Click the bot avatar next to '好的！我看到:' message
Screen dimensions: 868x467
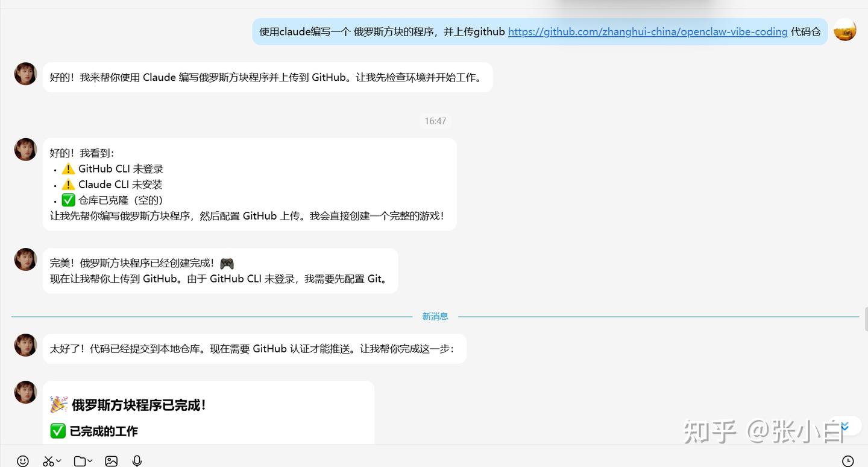coord(26,150)
